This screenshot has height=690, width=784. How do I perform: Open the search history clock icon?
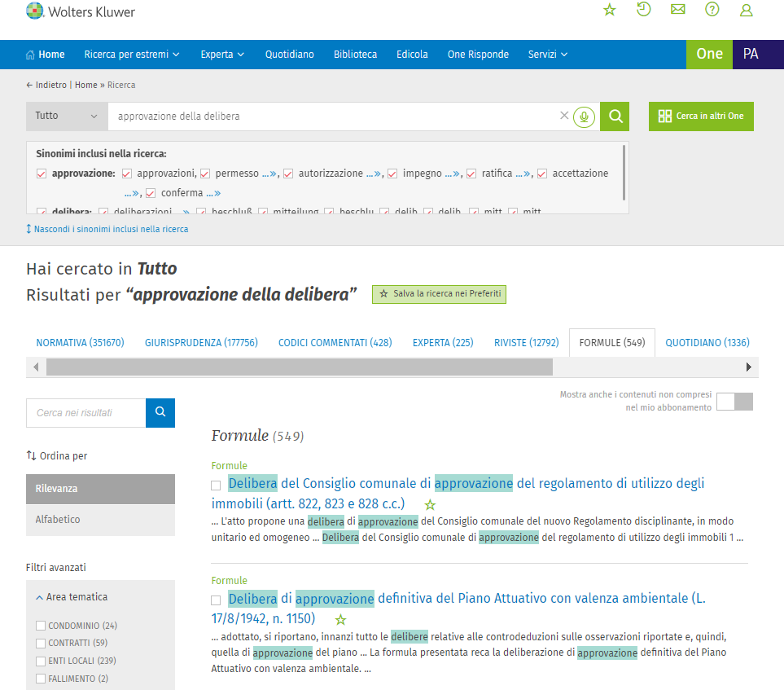643,10
